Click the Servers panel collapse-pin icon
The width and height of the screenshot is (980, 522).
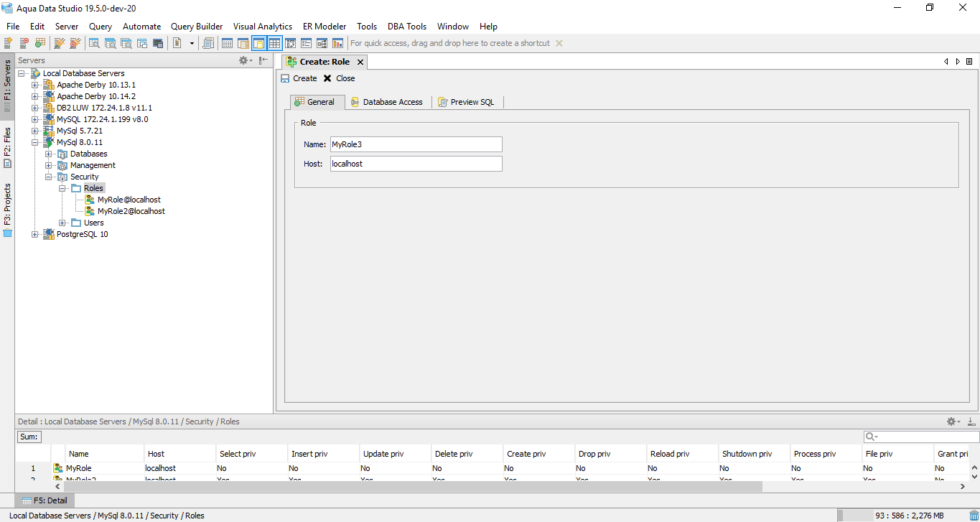coord(263,60)
